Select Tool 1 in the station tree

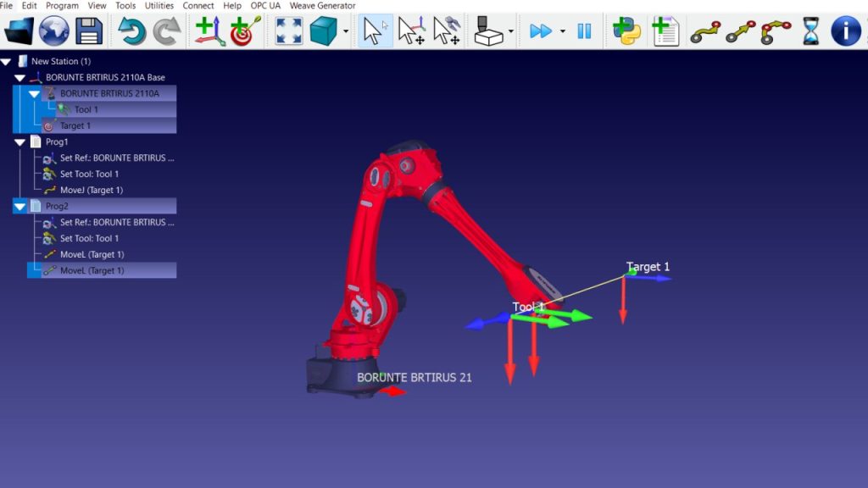coord(86,110)
